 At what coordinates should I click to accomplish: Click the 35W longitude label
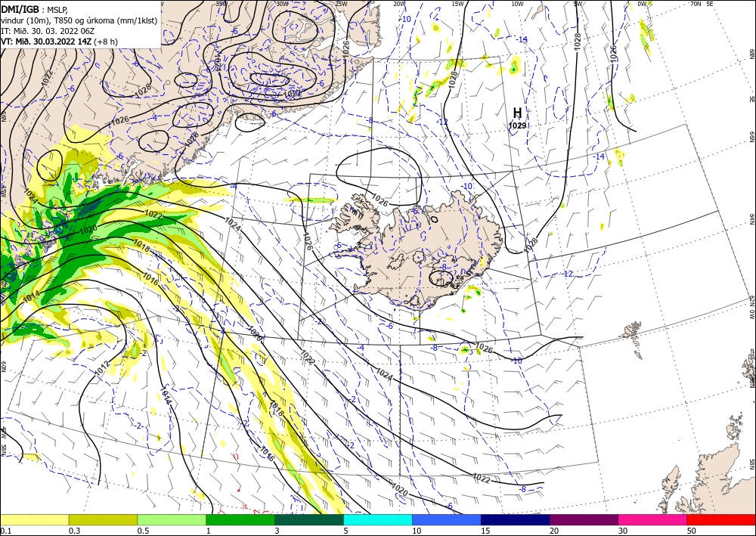tap(222, 4)
